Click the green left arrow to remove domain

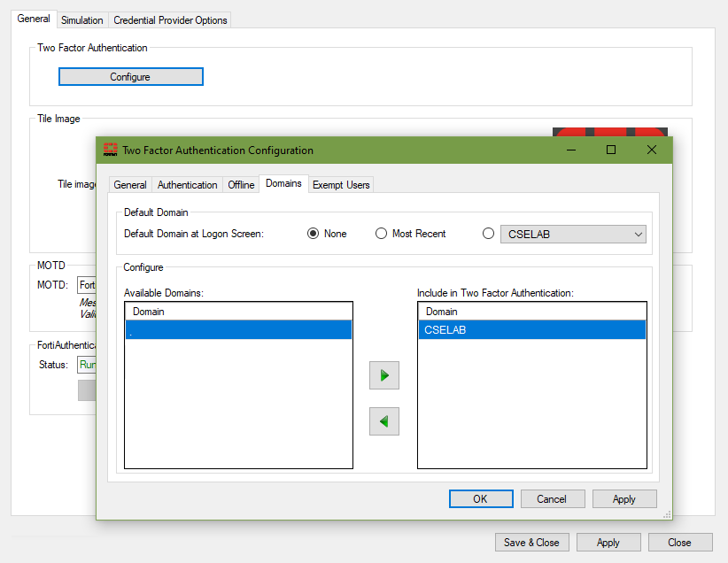tap(384, 421)
